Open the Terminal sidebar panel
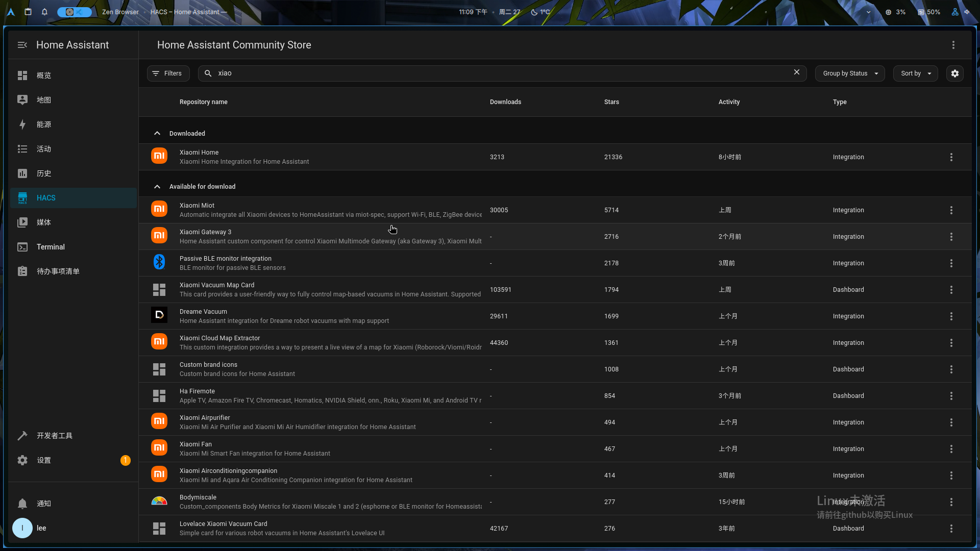Image resolution: width=980 pixels, height=551 pixels. [x=51, y=247]
